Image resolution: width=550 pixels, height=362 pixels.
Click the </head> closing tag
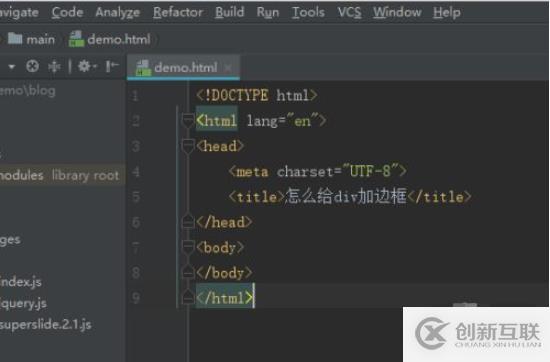224,222
